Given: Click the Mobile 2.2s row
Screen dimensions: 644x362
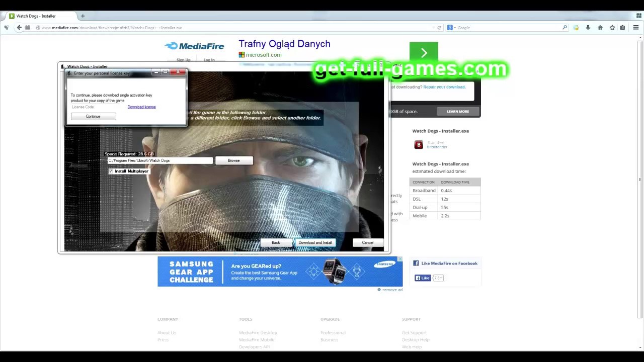Looking at the screenshot, I should 445,216.
